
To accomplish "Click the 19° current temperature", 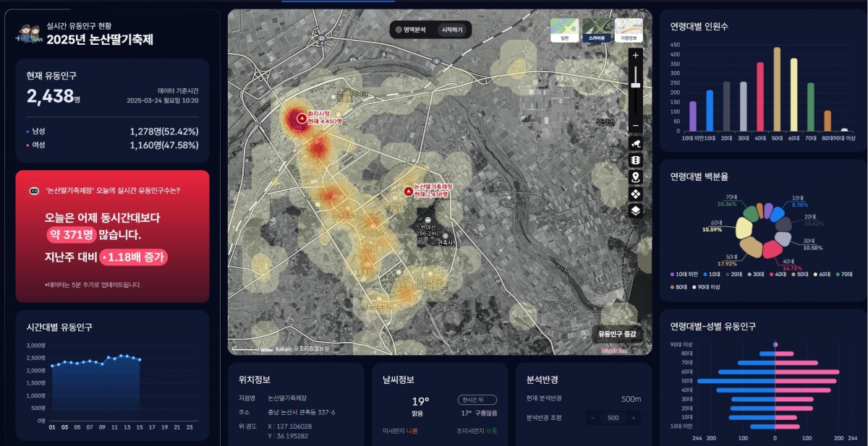I will point(420,401).
